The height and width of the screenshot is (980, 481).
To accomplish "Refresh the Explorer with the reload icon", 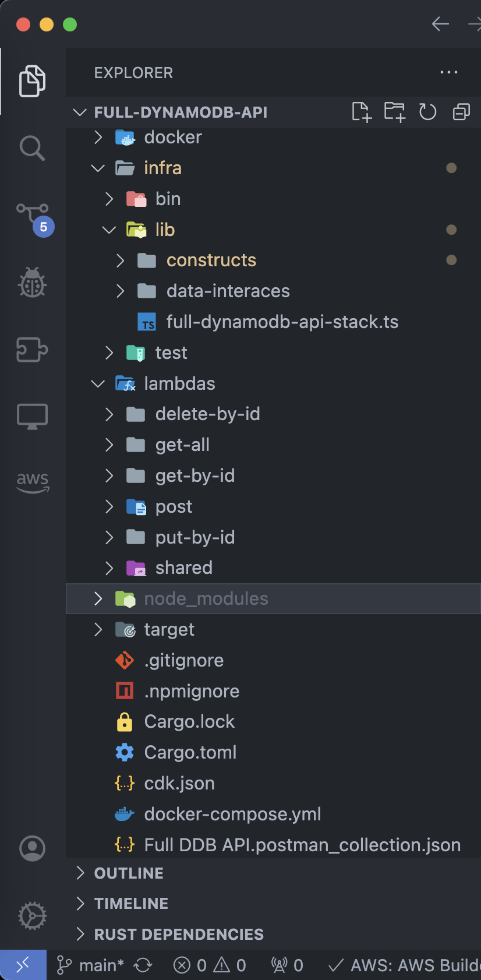I will coord(427,112).
